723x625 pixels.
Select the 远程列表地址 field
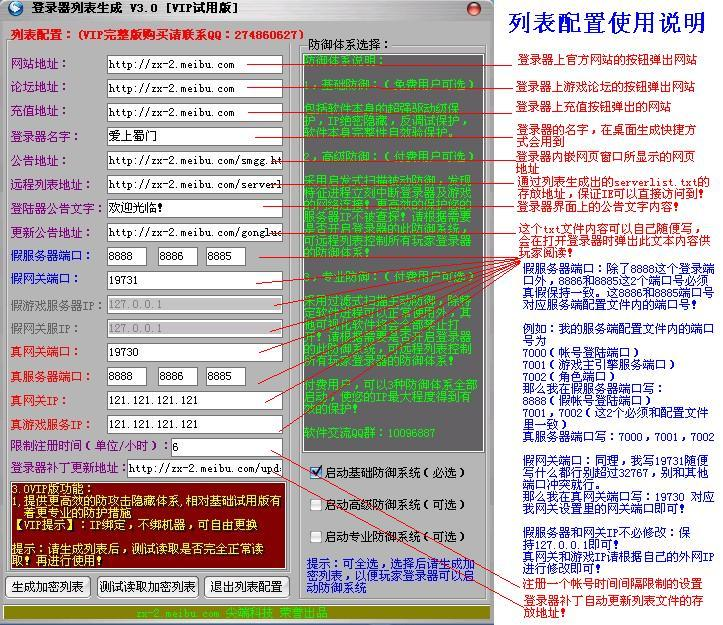[x=194, y=184]
